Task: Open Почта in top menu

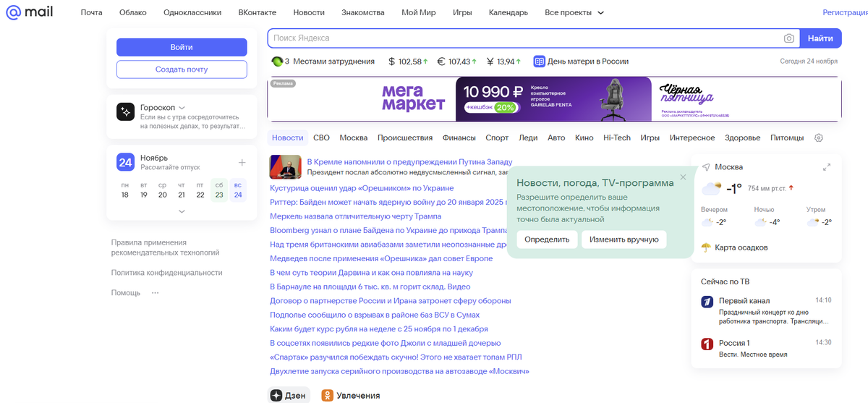Action: [91, 13]
